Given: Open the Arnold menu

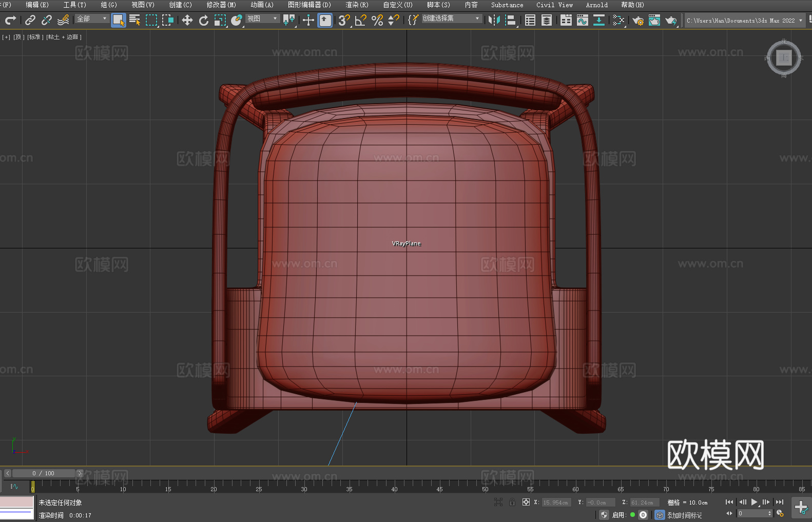Looking at the screenshot, I should (x=597, y=5).
